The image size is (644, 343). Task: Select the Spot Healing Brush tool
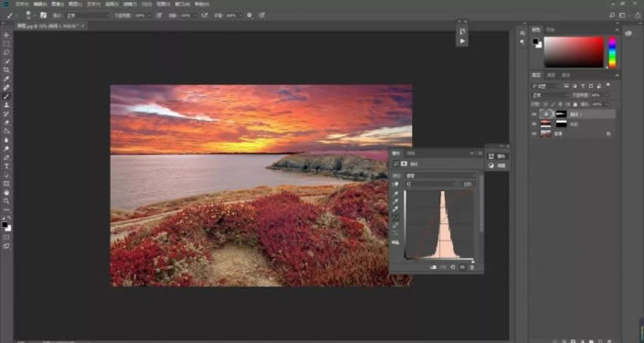coord(6,87)
